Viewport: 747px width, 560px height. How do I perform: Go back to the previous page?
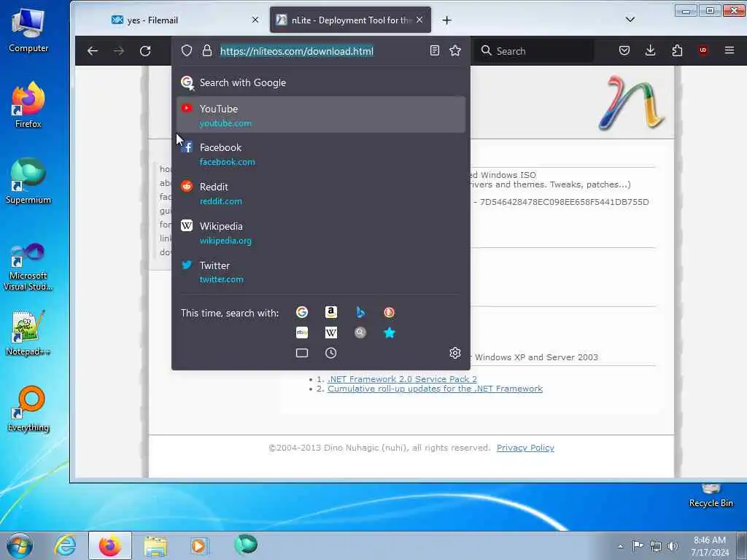pos(93,51)
